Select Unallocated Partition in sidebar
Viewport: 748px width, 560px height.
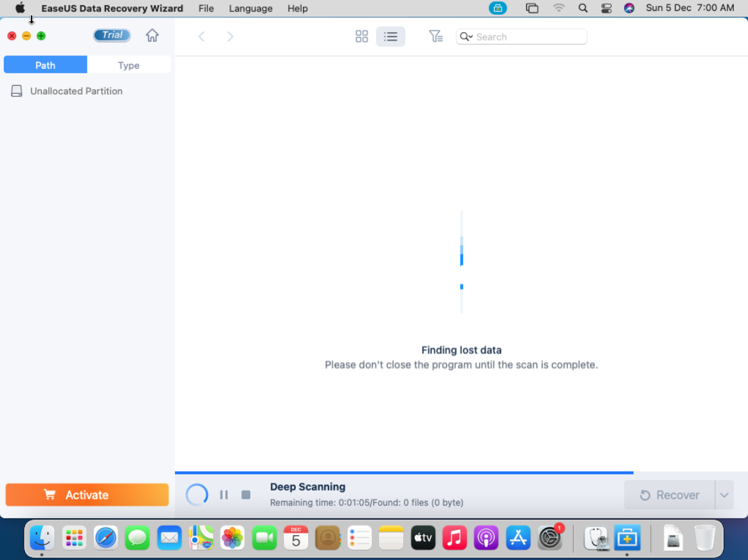tap(77, 91)
